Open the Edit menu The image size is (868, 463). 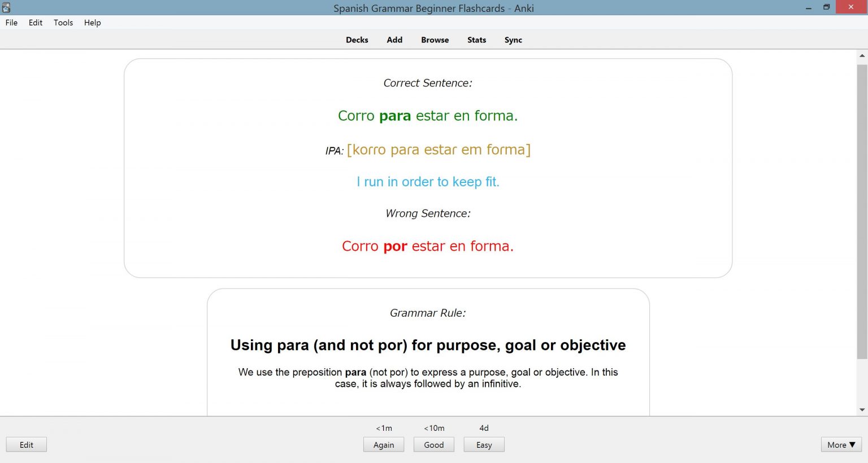35,23
